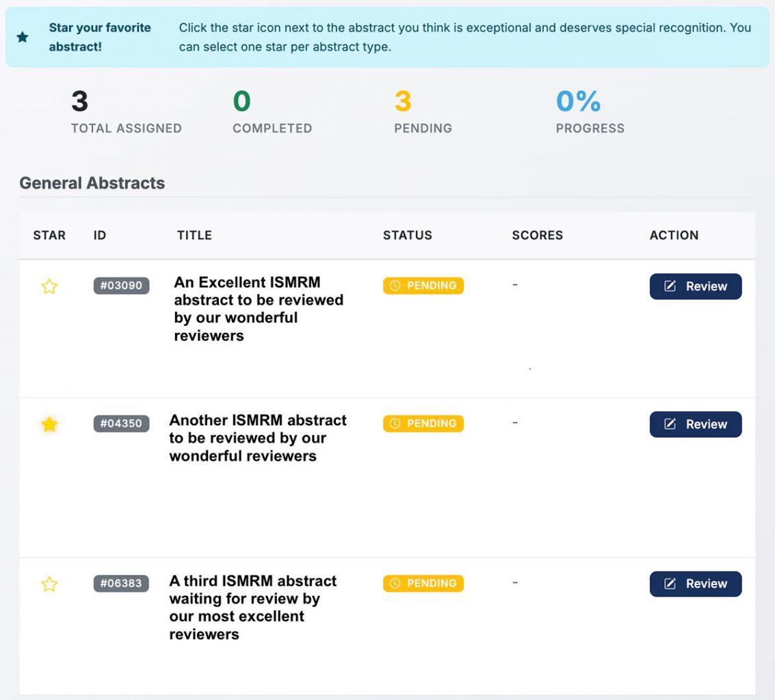The width and height of the screenshot is (775, 700).
Task: Click the star icon in the blue banner
Action: coord(23,37)
